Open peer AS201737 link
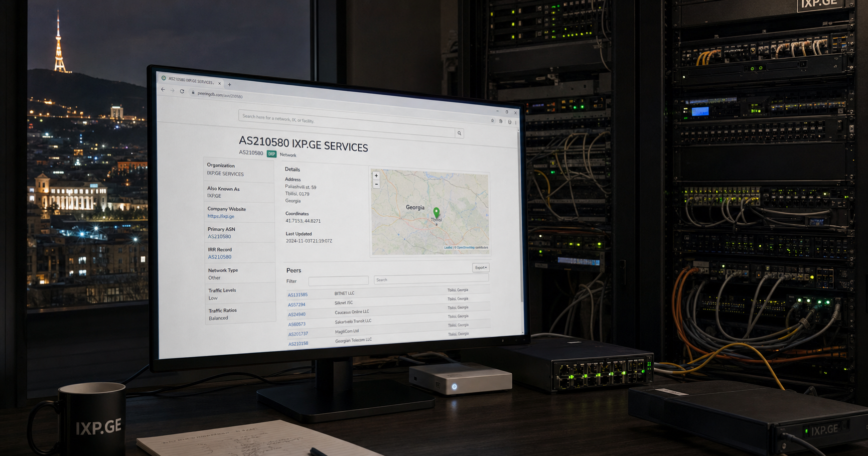This screenshot has width=868, height=456. click(298, 334)
